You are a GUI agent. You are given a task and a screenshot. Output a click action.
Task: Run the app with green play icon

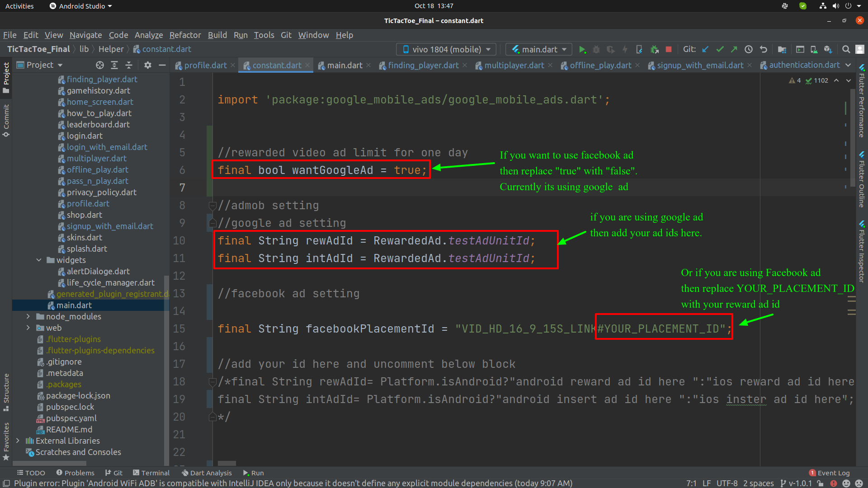pos(582,49)
